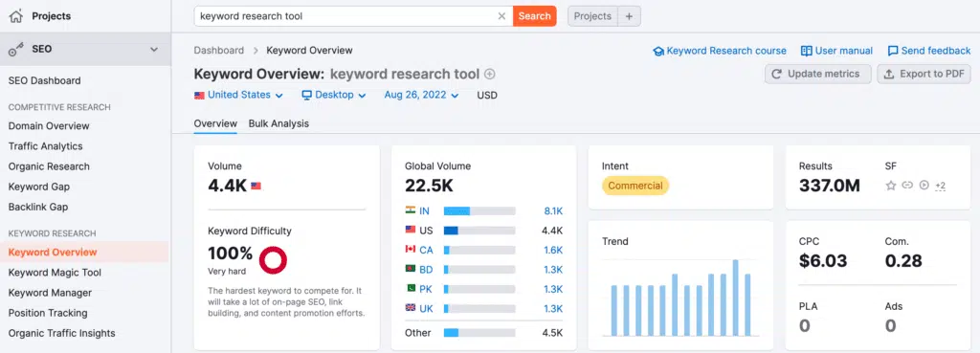The width and height of the screenshot is (980, 353).
Task: Click the PK country link
Action: point(426,289)
